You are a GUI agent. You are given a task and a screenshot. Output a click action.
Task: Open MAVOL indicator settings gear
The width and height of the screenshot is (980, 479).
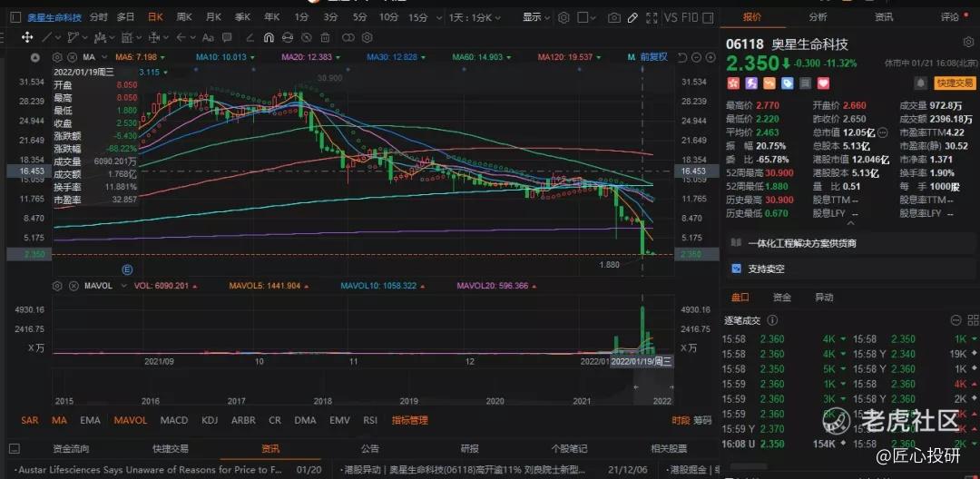57,286
